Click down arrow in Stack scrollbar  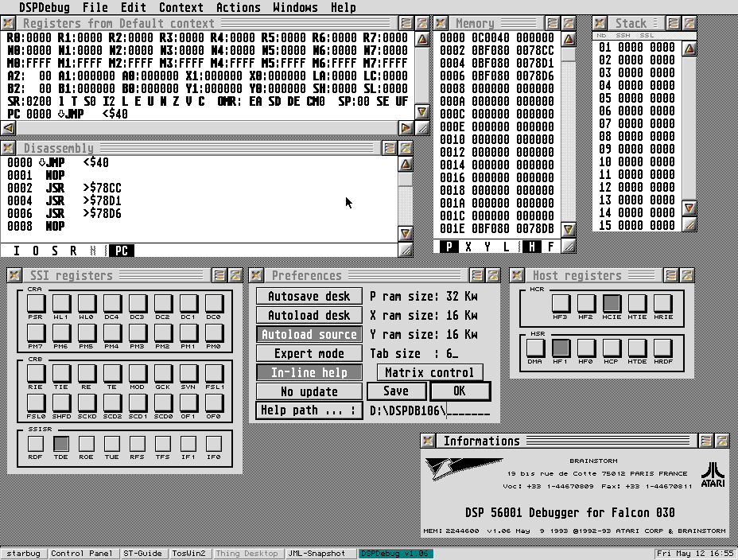[x=689, y=208]
